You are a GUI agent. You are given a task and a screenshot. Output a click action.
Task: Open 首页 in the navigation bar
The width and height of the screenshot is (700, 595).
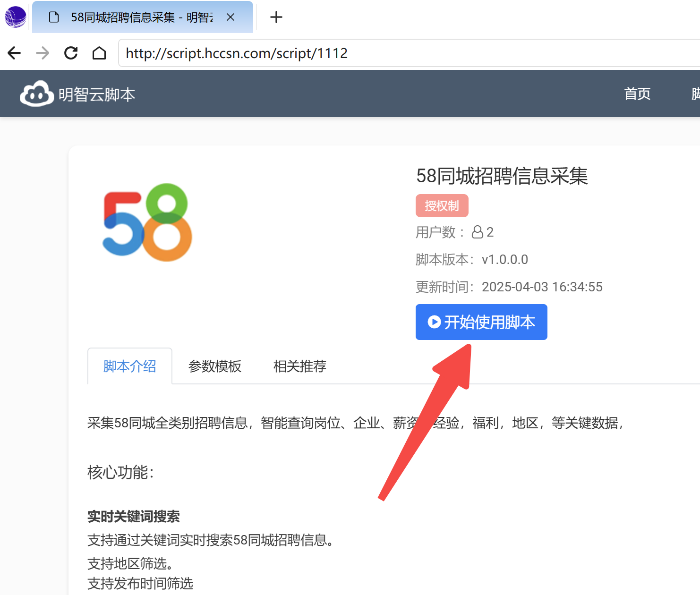pyautogui.click(x=637, y=94)
